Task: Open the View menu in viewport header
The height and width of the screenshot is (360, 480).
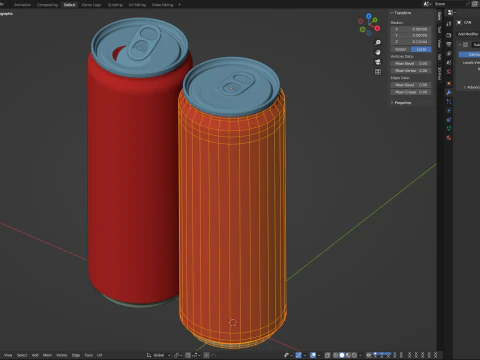Action: click(8, 355)
